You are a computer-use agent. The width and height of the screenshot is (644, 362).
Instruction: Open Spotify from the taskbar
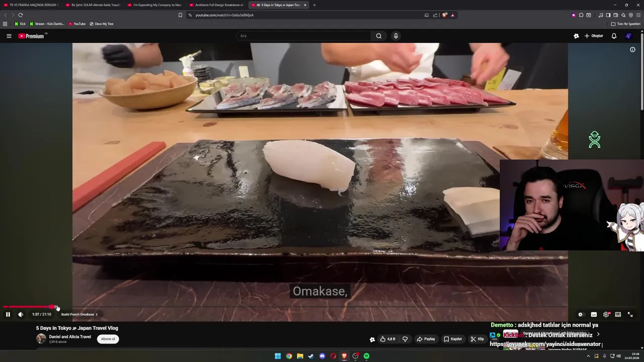pos(366,356)
